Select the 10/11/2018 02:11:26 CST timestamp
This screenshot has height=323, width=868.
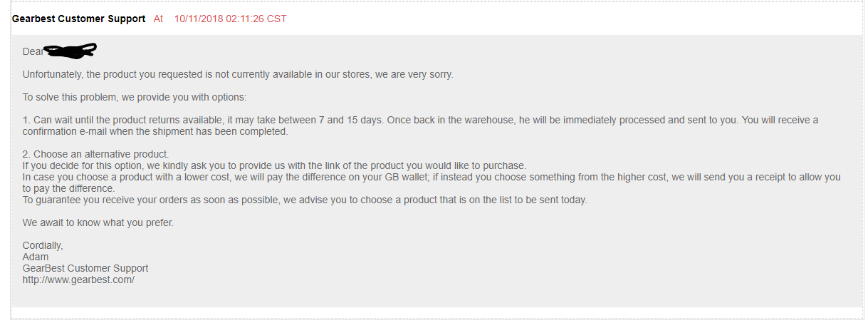coord(231,19)
